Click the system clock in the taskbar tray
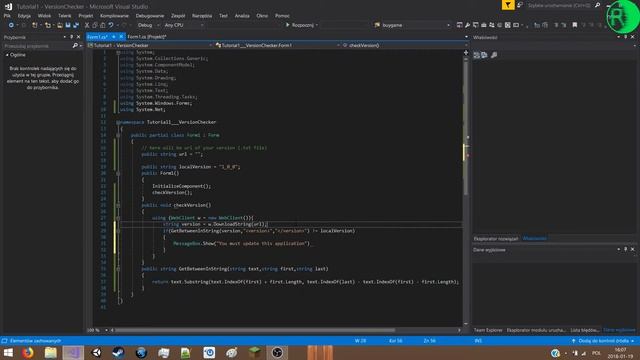The image size is (640, 360). (620, 353)
